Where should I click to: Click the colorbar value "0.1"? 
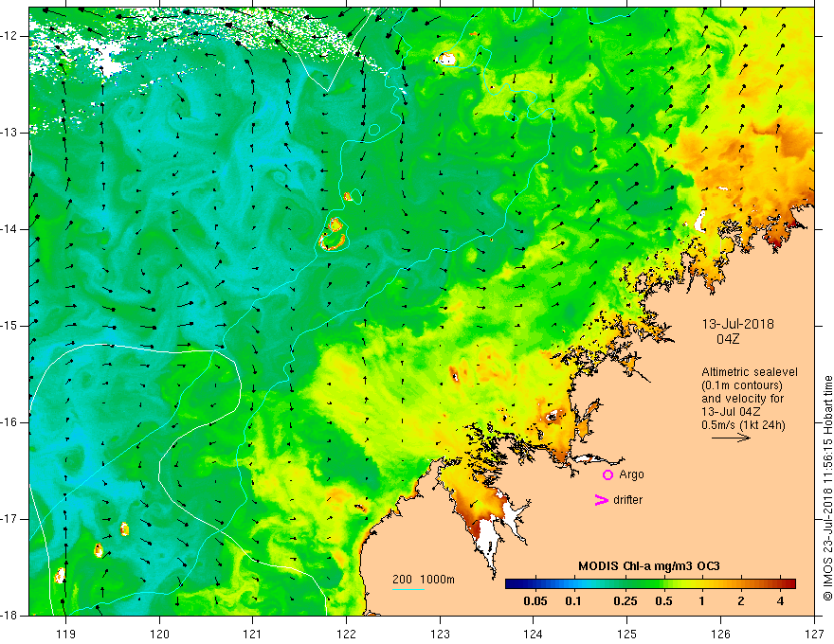tap(572, 601)
